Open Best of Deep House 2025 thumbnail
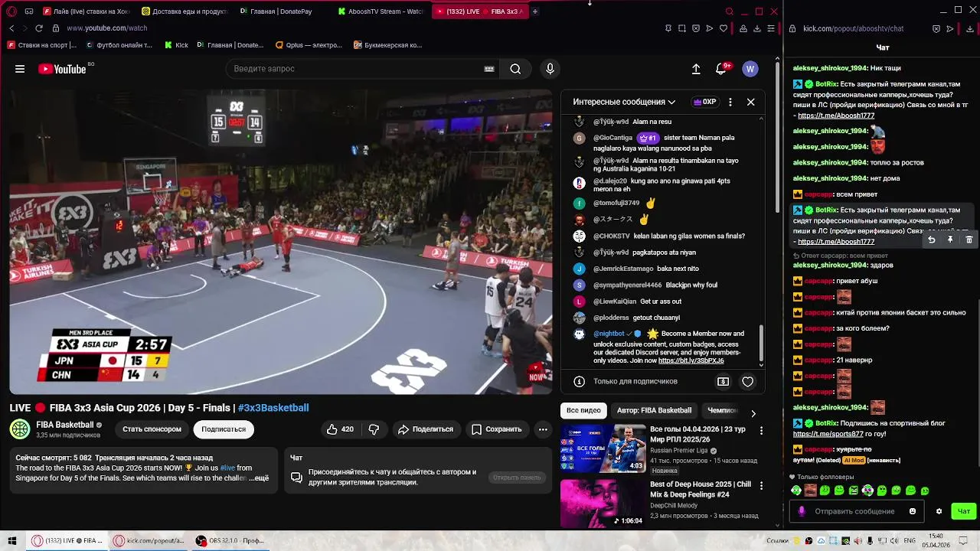This screenshot has height=551, width=980. [x=603, y=504]
